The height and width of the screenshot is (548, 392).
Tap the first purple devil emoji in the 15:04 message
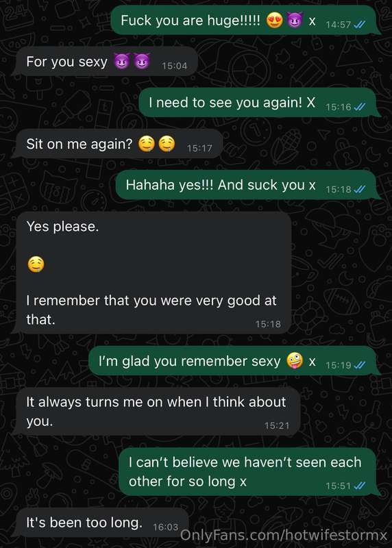(x=122, y=62)
